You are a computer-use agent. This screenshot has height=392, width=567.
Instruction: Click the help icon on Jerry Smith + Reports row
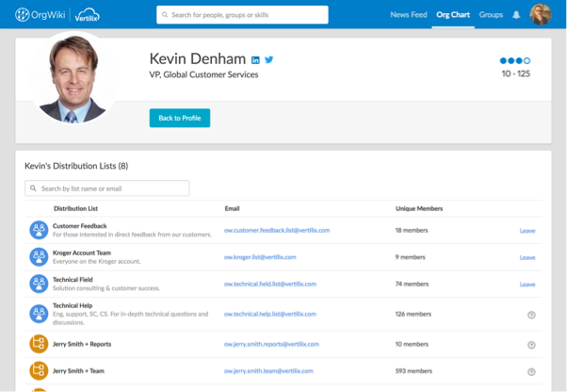point(531,345)
